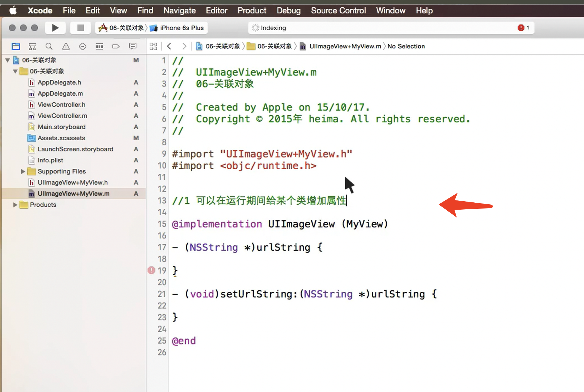Screen dimensions: 584x392
Task: Open the Test navigator diamond icon
Action: tap(82, 46)
